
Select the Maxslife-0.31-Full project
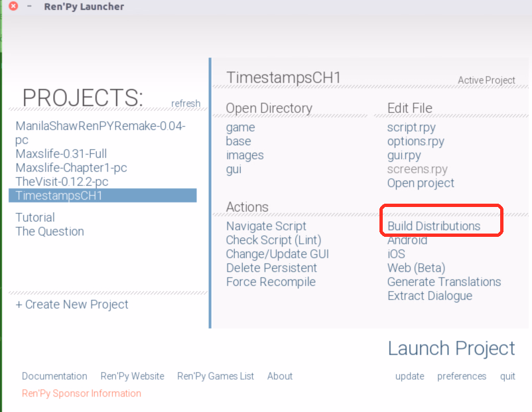point(61,154)
